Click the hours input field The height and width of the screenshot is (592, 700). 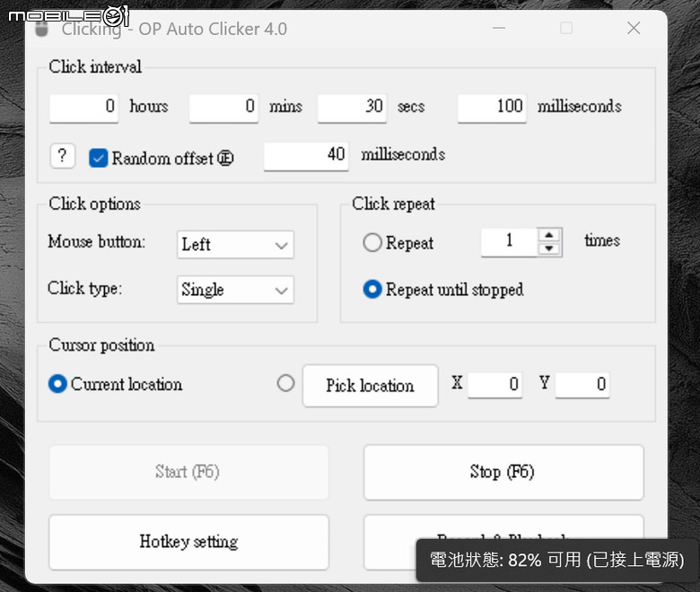click(84, 108)
